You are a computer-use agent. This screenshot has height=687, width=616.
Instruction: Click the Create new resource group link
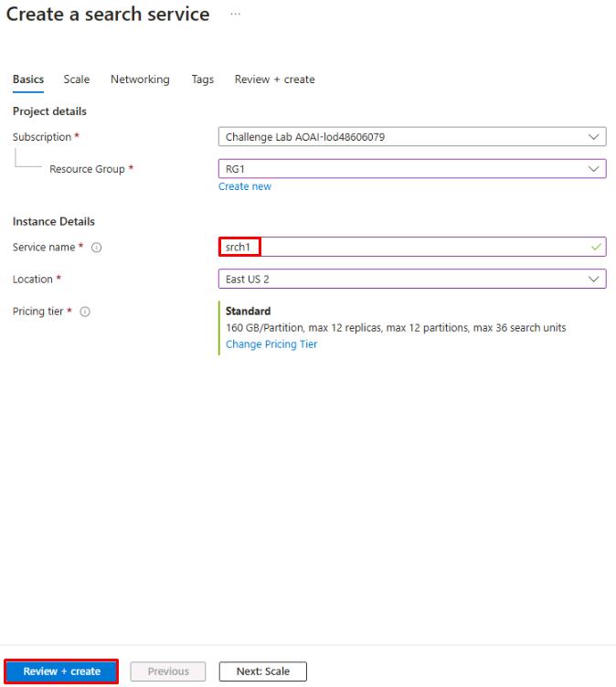[x=244, y=186]
